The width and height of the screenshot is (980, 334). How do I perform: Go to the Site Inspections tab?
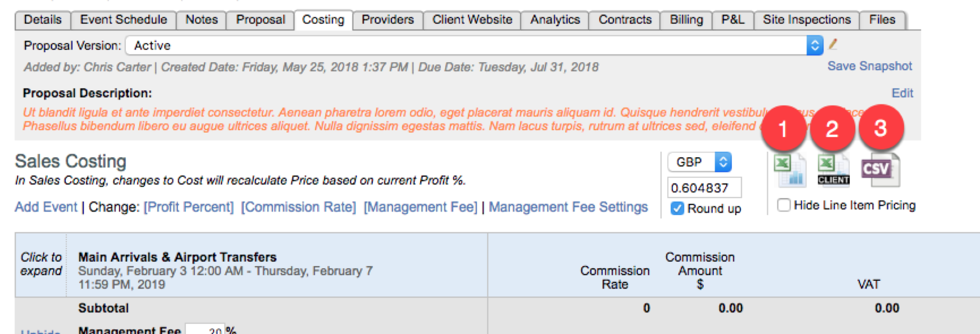[807, 20]
